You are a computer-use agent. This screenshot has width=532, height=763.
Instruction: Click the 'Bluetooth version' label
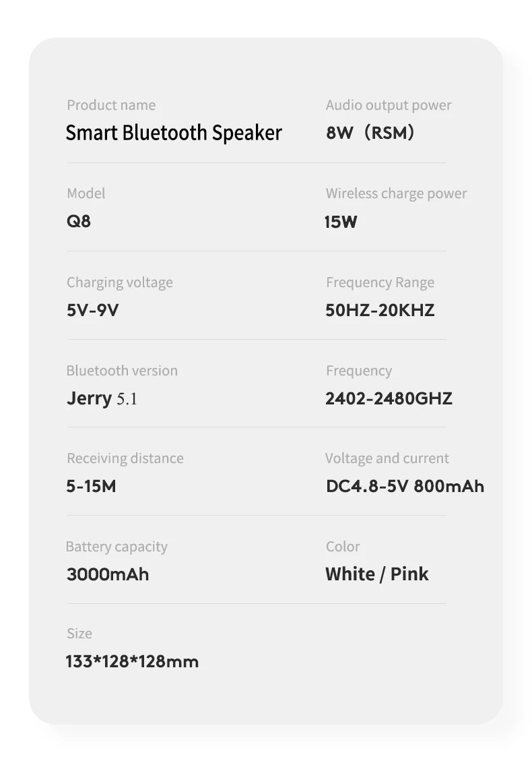(122, 371)
